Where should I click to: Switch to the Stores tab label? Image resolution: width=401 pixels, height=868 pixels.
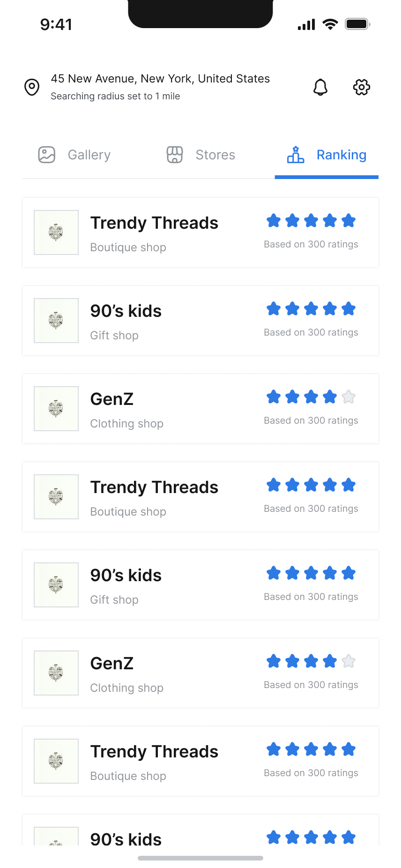coord(215,155)
